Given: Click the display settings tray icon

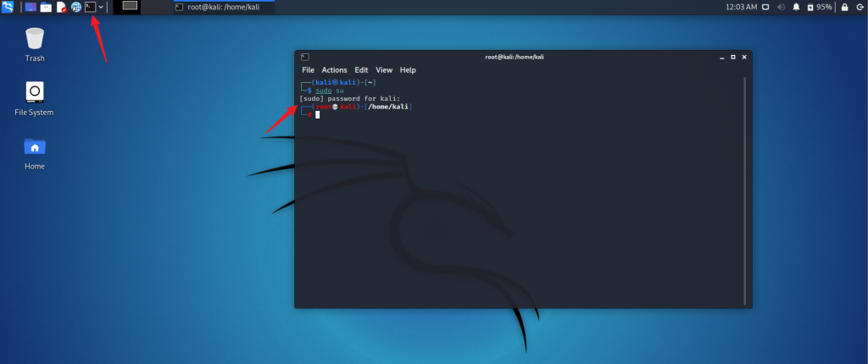Looking at the screenshot, I should [766, 7].
